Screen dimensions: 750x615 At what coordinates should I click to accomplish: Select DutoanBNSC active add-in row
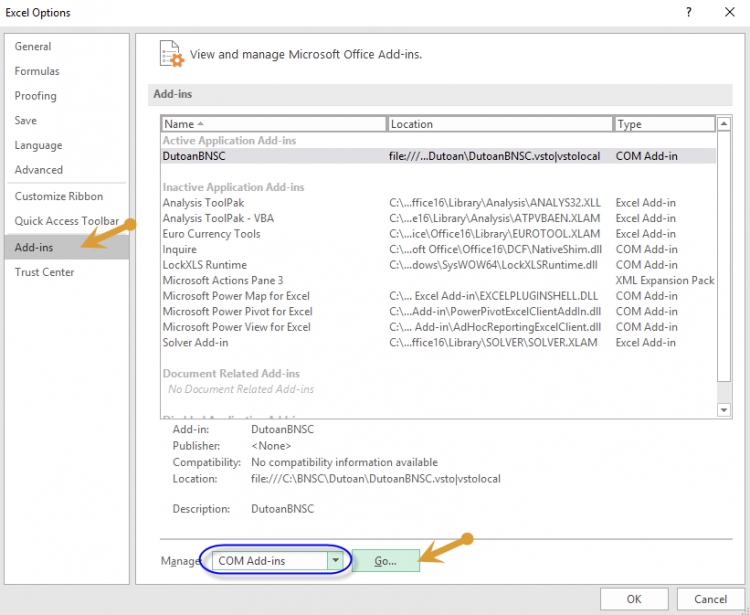click(x=196, y=156)
